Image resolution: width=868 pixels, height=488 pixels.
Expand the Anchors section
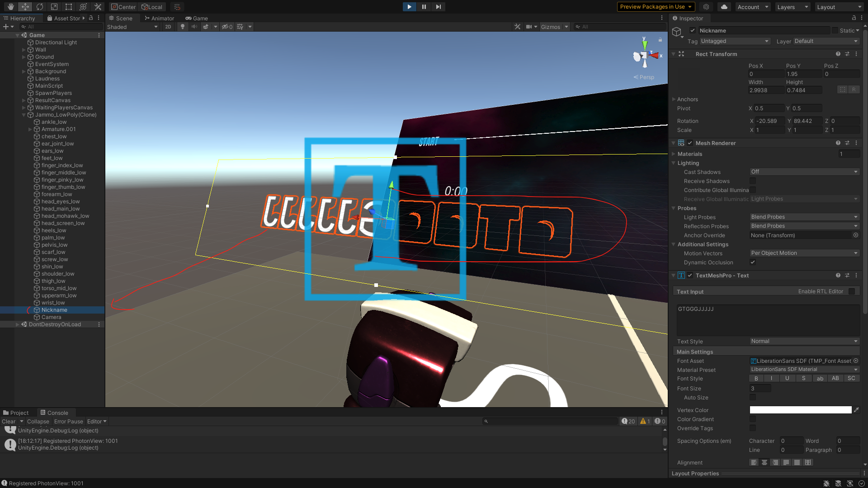674,99
